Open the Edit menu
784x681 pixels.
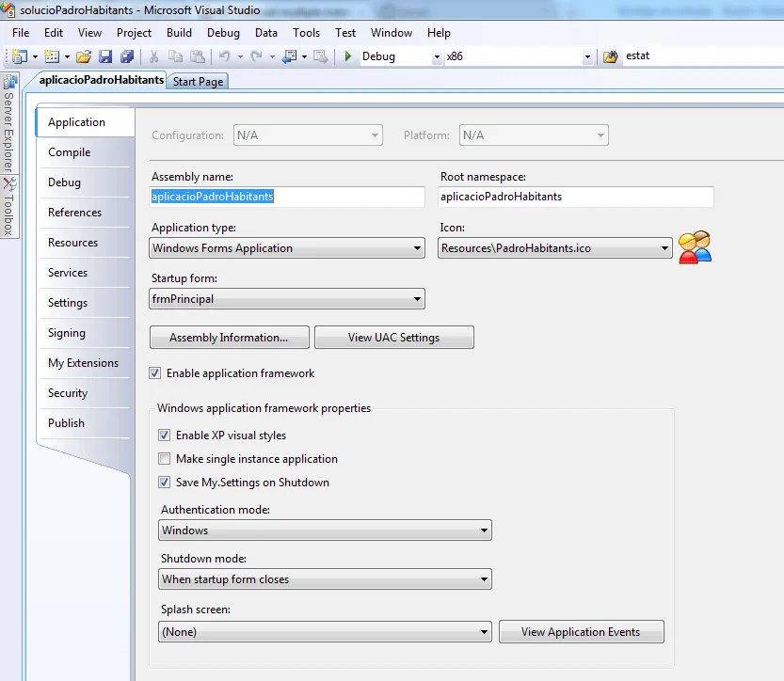(x=54, y=33)
